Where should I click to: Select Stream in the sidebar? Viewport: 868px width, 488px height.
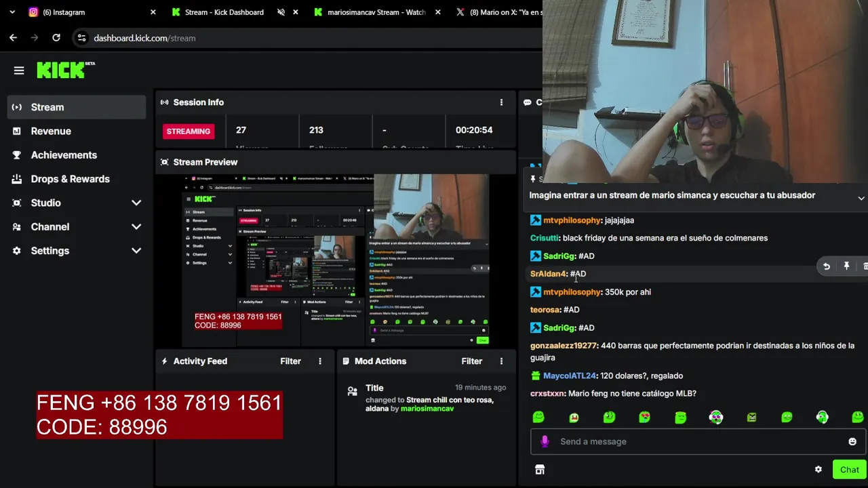tap(77, 107)
